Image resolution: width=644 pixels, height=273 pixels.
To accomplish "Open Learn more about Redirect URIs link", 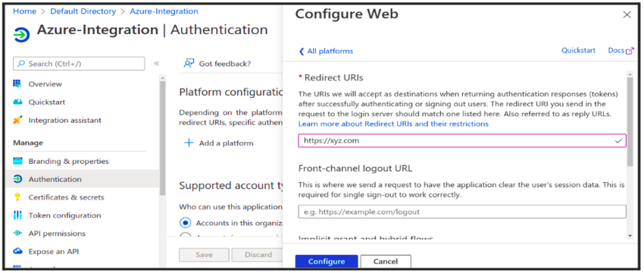I will point(393,124).
